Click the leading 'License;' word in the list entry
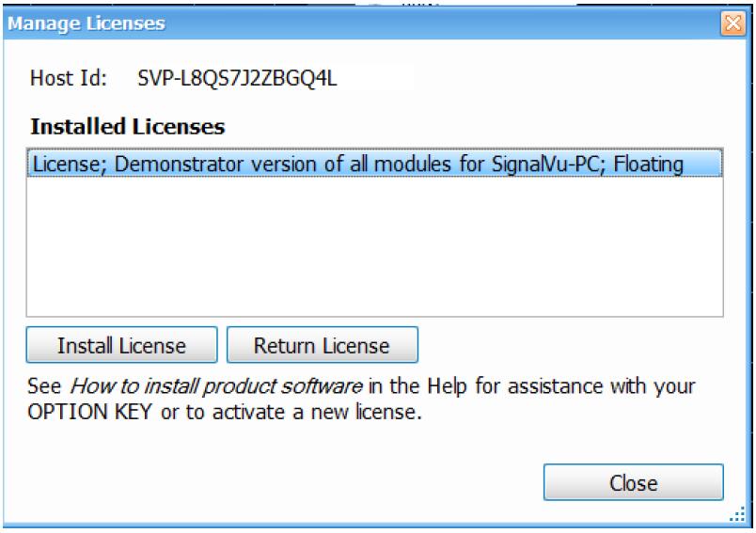This screenshot has height=533, width=756. tap(63, 165)
